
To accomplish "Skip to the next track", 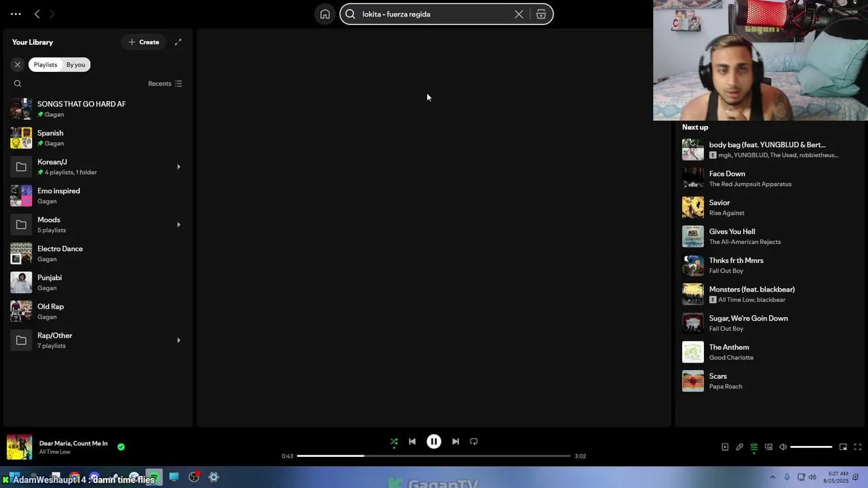I will tap(456, 441).
